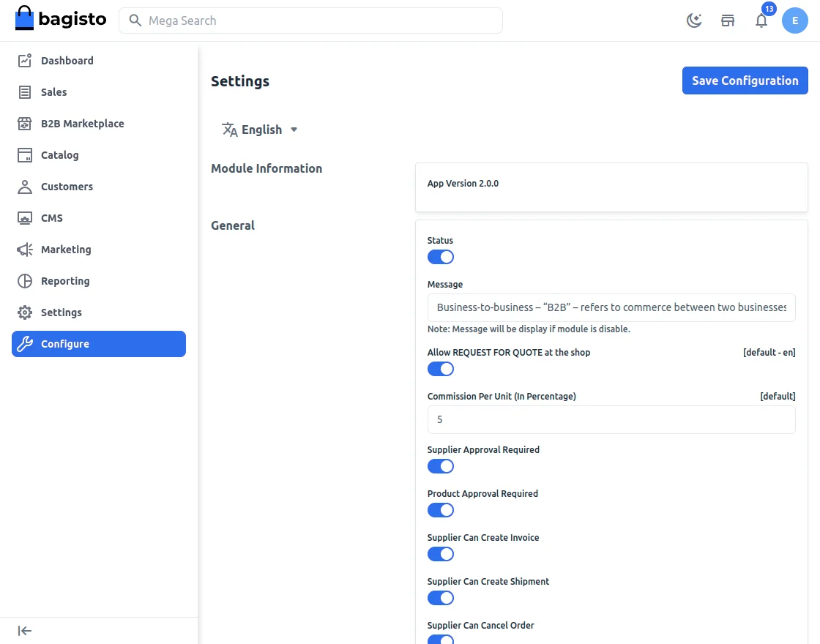The height and width of the screenshot is (644, 820).
Task: Click the Commission Per Unit field
Action: 611,420
